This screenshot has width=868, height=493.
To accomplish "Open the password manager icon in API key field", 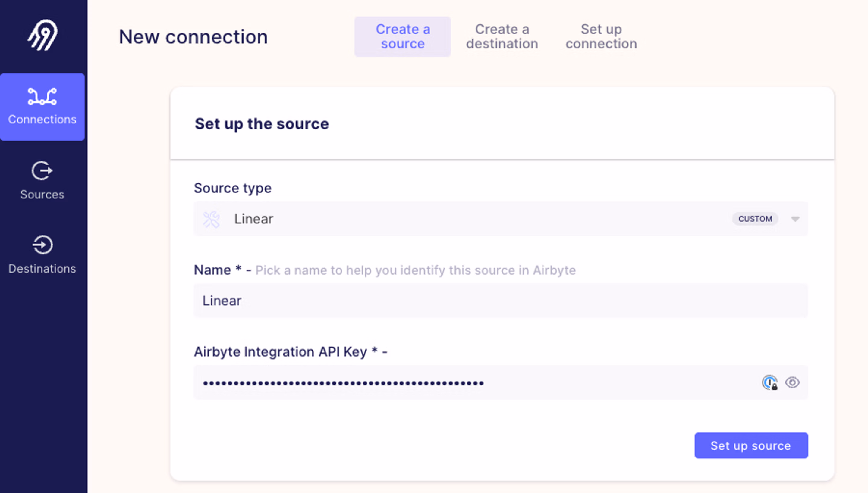I will [770, 383].
